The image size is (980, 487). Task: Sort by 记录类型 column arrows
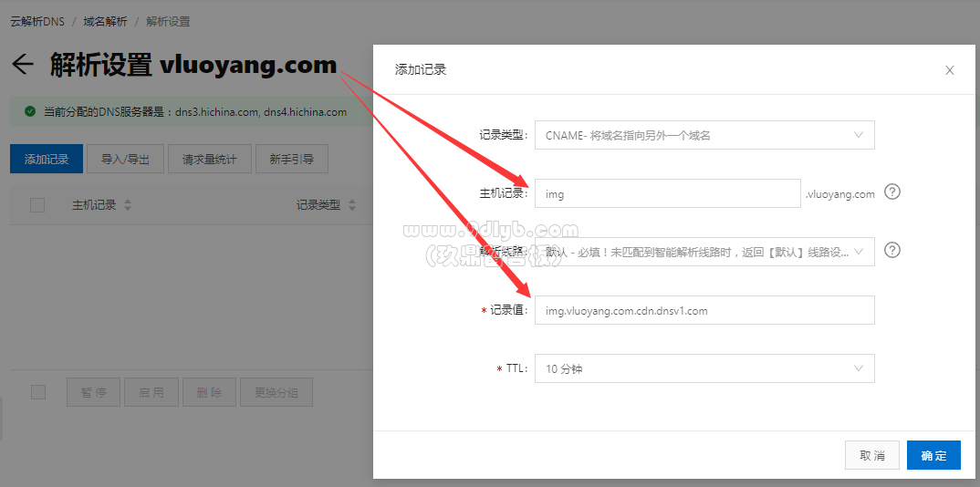pyautogui.click(x=352, y=205)
